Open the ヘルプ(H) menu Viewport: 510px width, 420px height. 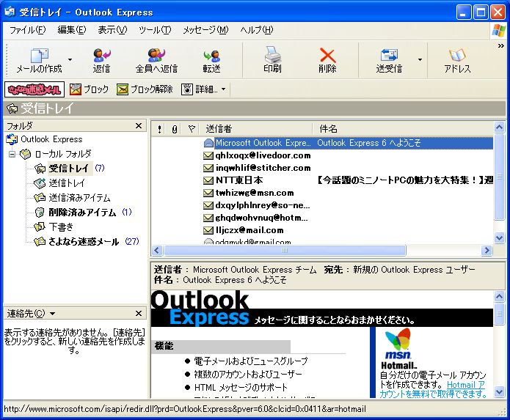coord(257,30)
